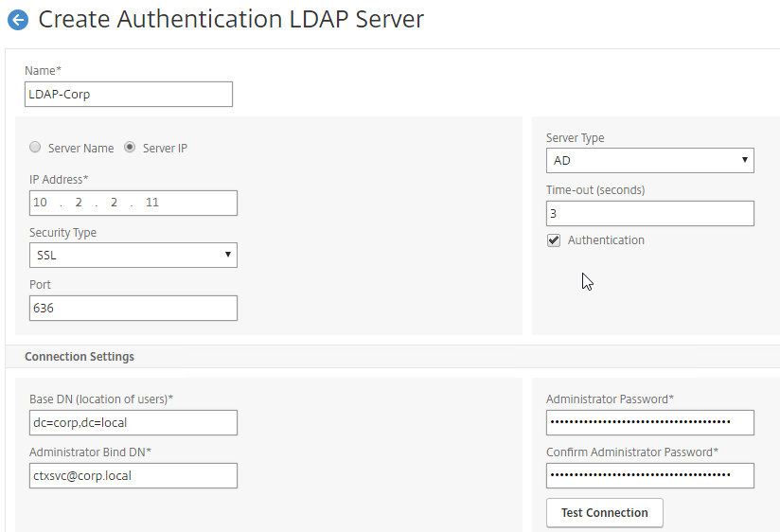Click the blue back arrow icon
The height and width of the screenshot is (532, 780).
[x=18, y=20]
